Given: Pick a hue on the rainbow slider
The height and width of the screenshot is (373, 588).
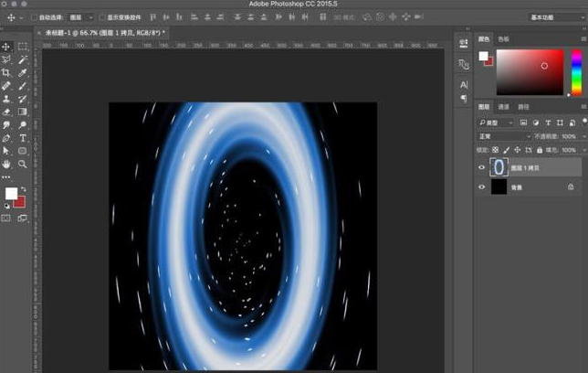Looking at the screenshot, I should (x=576, y=72).
